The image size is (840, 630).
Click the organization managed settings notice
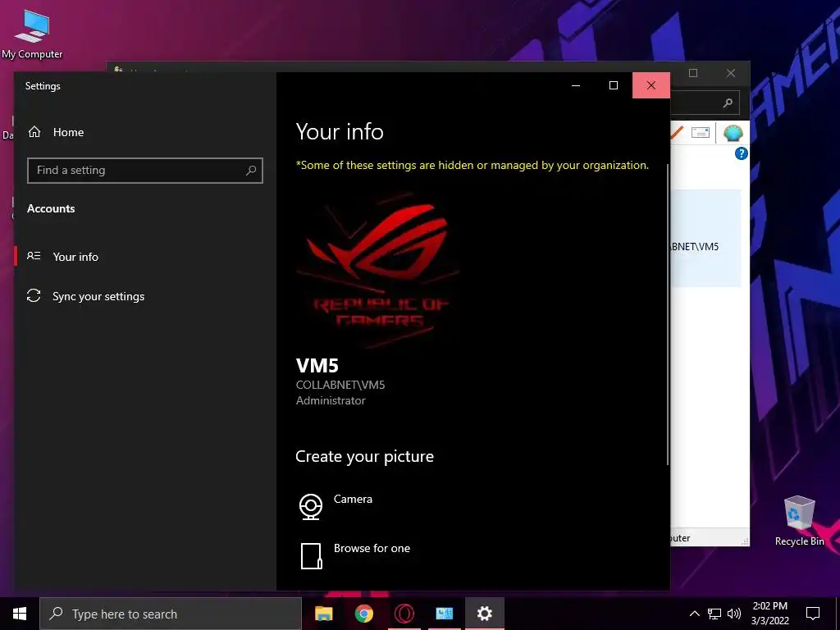point(472,165)
